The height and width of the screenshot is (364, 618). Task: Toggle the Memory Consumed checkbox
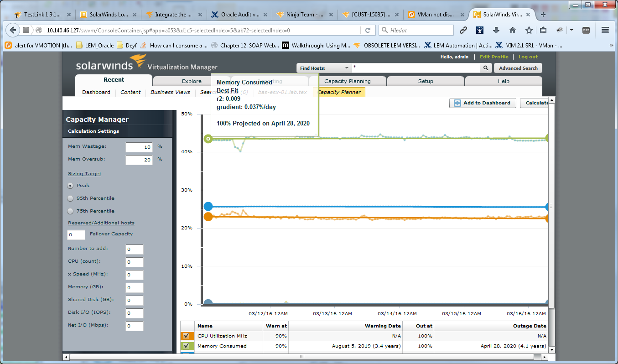pos(186,346)
